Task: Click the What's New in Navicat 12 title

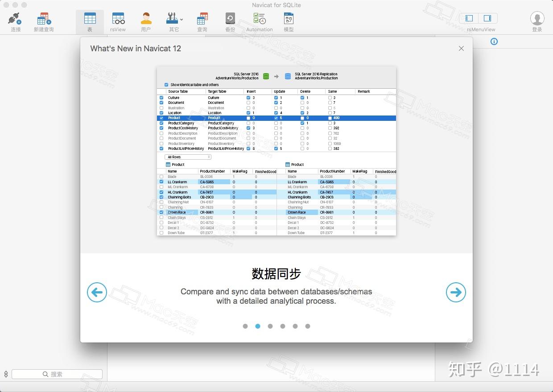Action: [136, 49]
